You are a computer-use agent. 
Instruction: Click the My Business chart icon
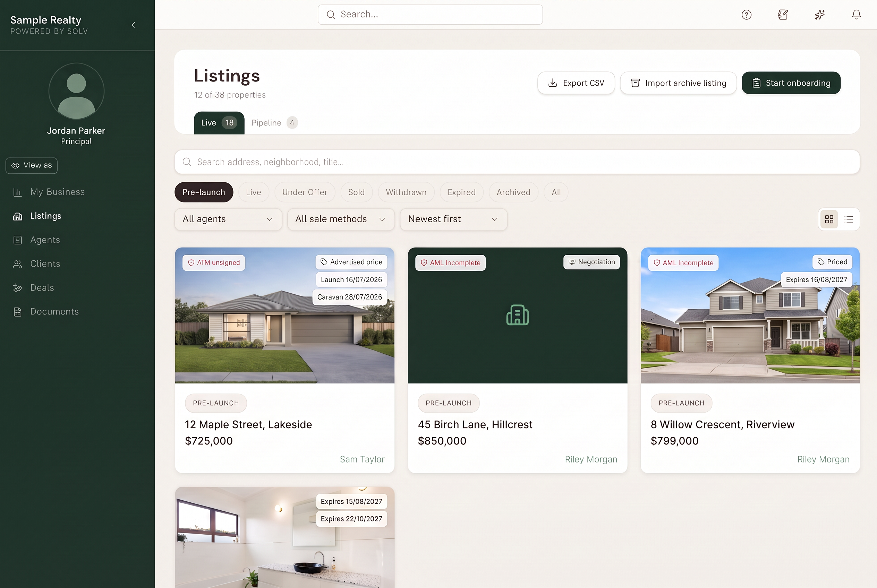tap(17, 192)
